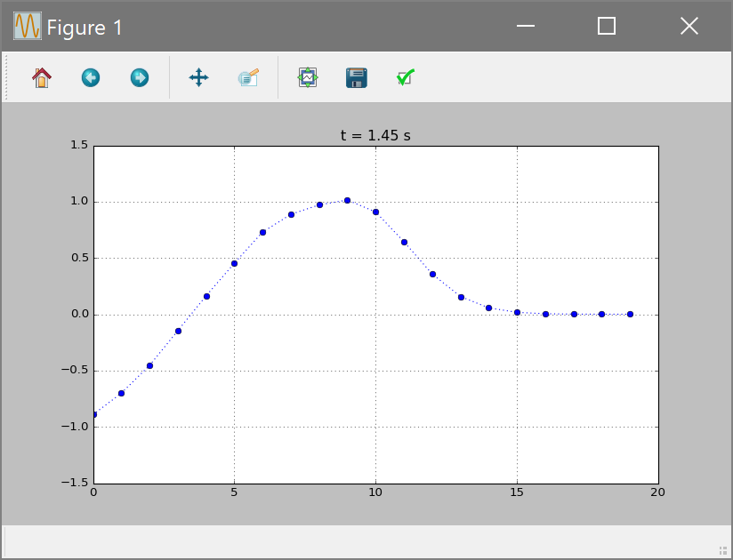
Task: Click the 'Figure 1' window title text
Action: tap(85, 28)
